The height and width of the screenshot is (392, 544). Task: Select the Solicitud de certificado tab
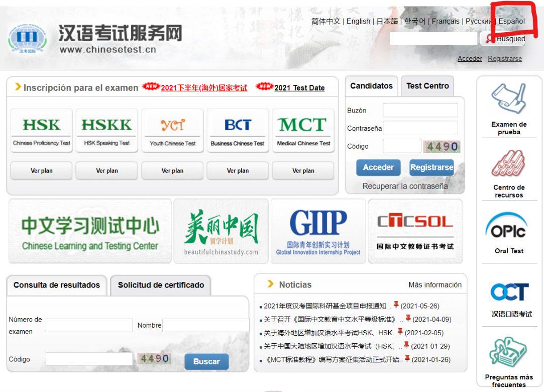(161, 285)
